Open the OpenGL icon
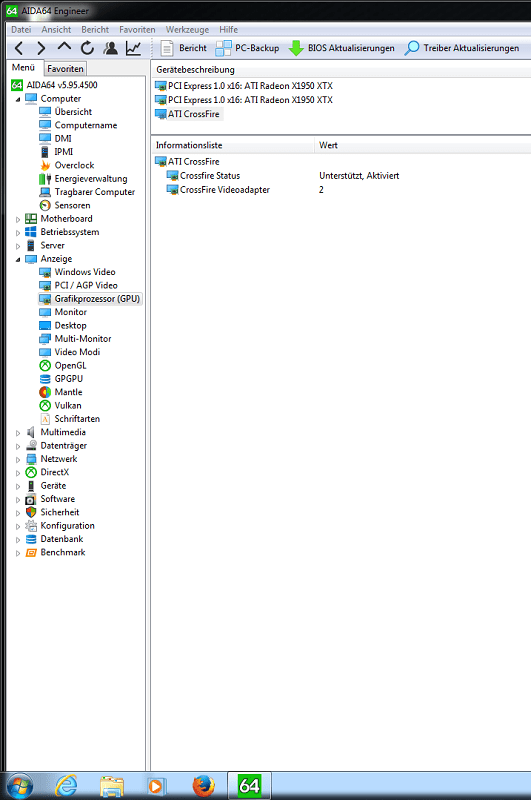The height and width of the screenshot is (800, 531). pos(45,365)
